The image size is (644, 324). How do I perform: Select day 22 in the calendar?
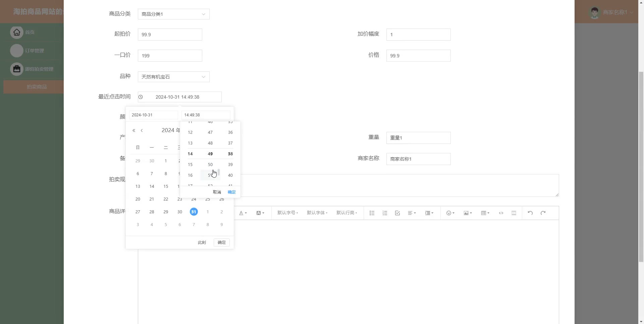(166, 199)
